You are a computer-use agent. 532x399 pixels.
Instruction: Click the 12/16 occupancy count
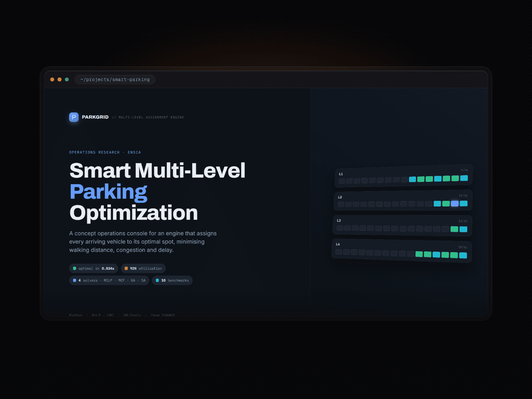tap(463, 196)
